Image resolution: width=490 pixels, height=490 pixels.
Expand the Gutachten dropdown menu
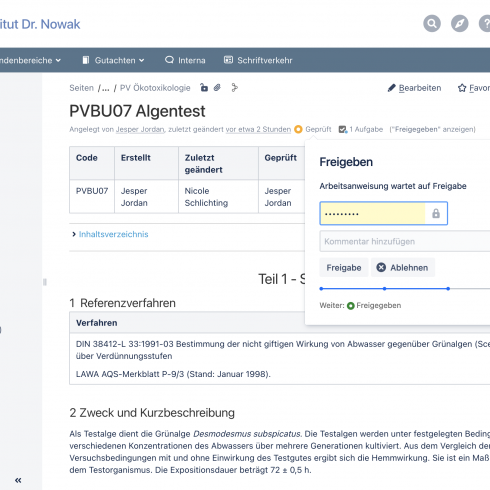coord(113,60)
